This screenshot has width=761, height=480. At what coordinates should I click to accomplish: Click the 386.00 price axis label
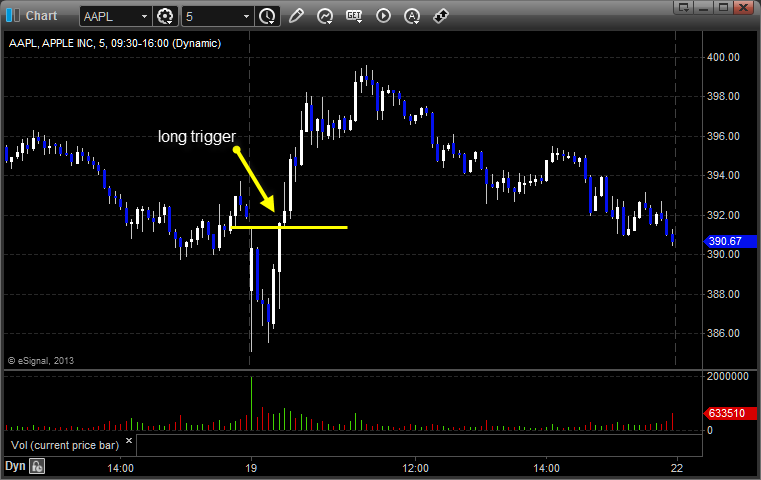pos(723,333)
